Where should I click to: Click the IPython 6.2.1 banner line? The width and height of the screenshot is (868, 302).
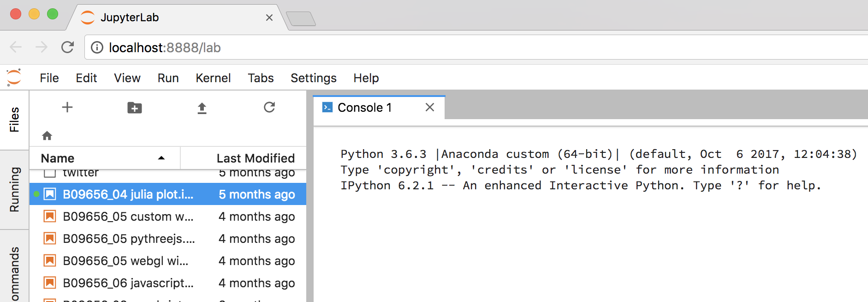point(581,185)
